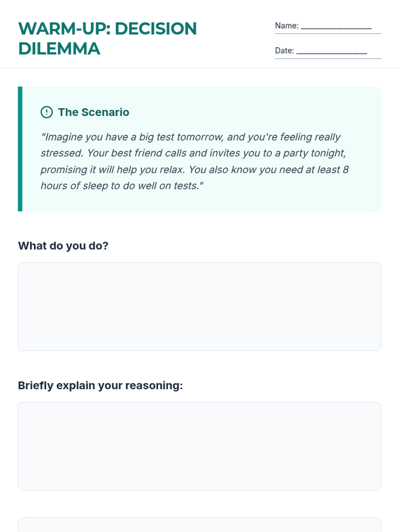Image resolution: width=399 pixels, height=532 pixels.
Task: Click the Briefly explain your reasoning label
Action: (x=100, y=385)
